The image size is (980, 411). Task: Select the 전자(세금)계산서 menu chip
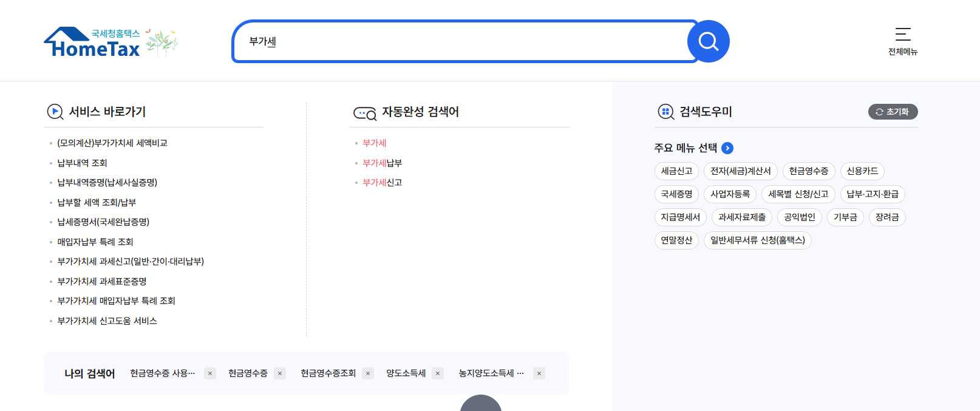[x=741, y=171]
